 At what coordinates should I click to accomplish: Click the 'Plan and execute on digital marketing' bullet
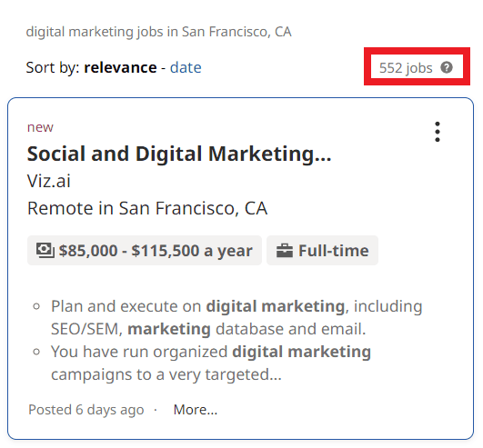pos(236,317)
